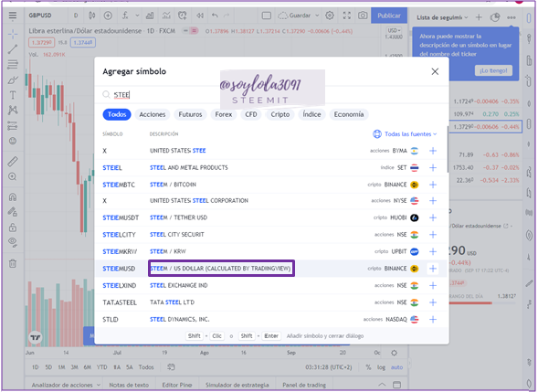Viewport: 538px width, 392px height.
Task: Select the ruler measure tool
Action: click(13, 162)
